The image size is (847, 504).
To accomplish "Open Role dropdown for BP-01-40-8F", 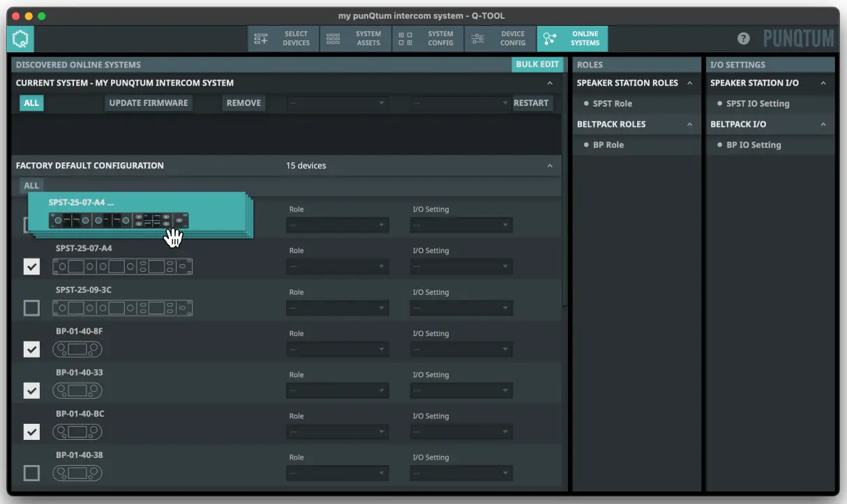I will pos(338,349).
